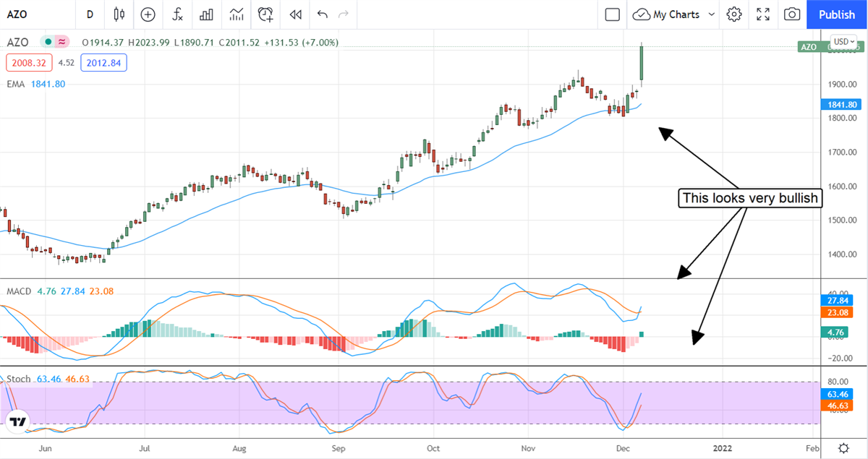Click the Oct label on time axis
This screenshot has width=868, height=459.
coord(433,448)
